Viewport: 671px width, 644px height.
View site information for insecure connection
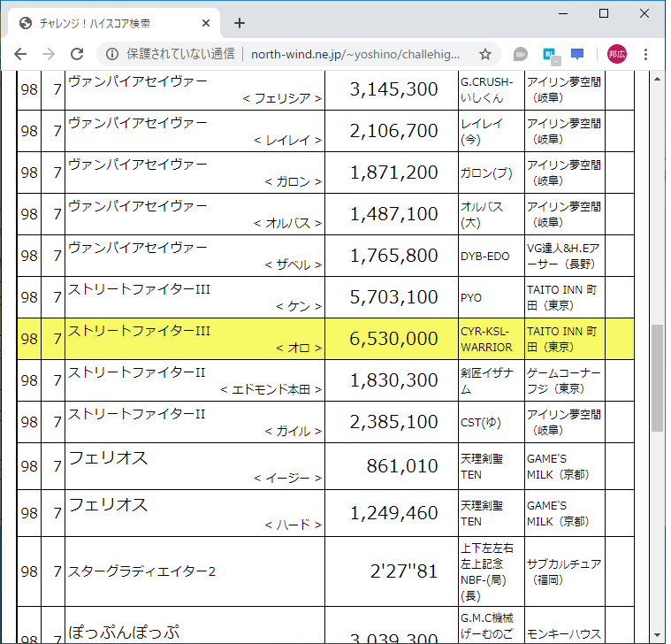coord(112,54)
